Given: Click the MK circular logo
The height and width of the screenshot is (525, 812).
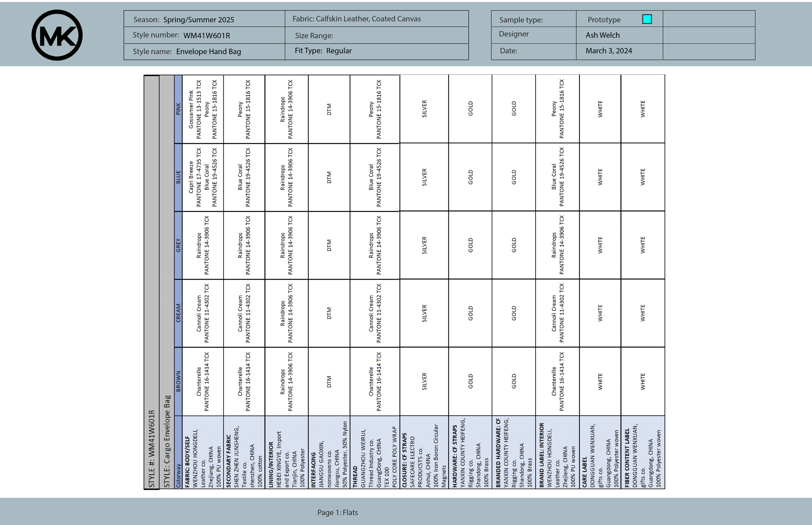Looking at the screenshot, I should (x=57, y=35).
